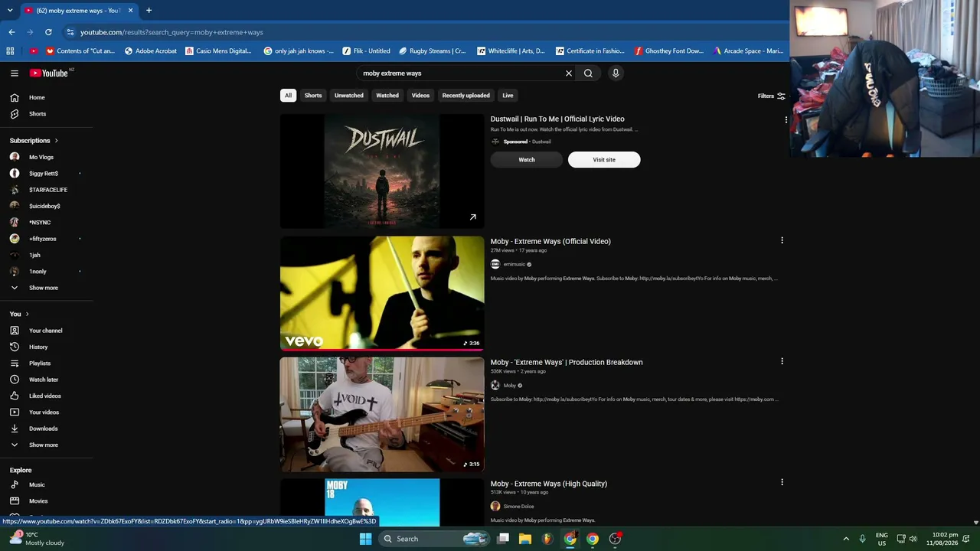Screen dimensions: 980x551
Task: Expand the Subscriptions section
Action: point(34,141)
